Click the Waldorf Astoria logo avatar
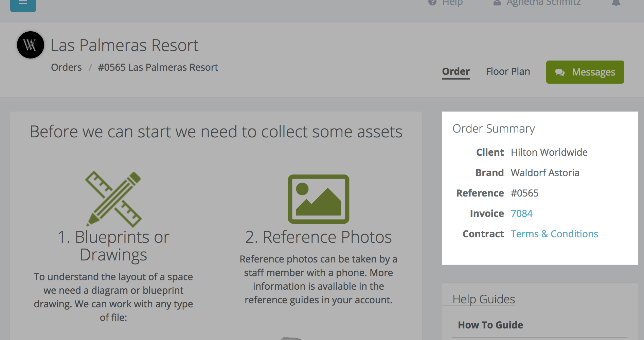This screenshot has height=340, width=644. click(31, 45)
